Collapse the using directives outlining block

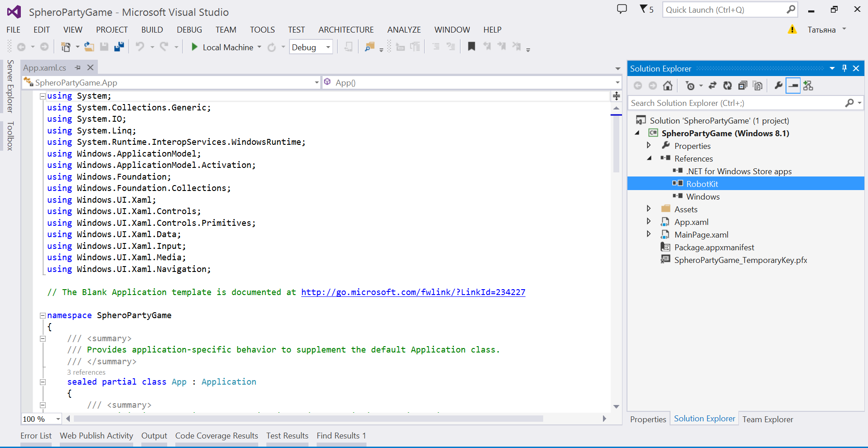(43, 96)
